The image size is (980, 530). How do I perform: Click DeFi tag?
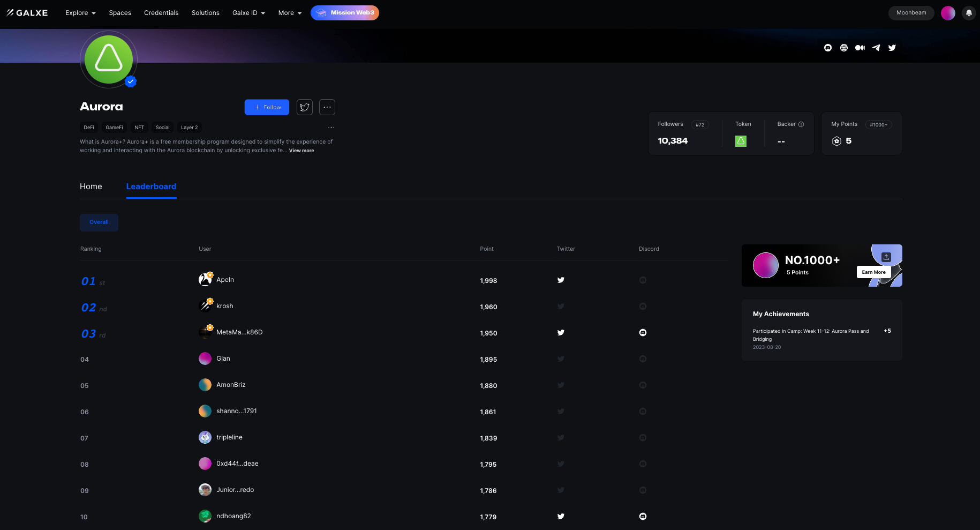(x=89, y=128)
